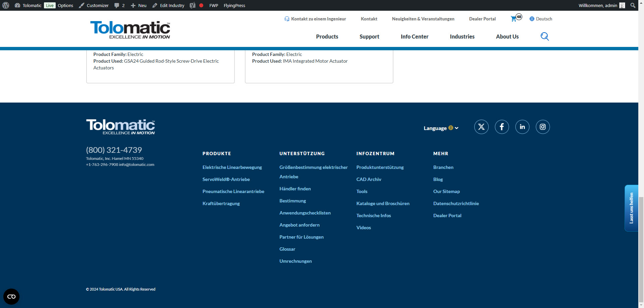644x308 pixels.
Task: Select Industries in the navigation
Action: click(462, 37)
